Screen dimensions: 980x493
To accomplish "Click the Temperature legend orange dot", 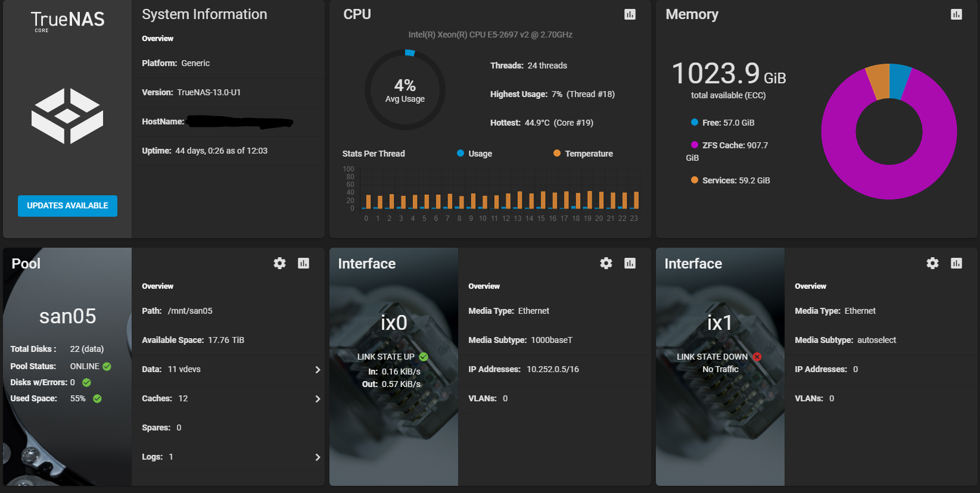I will coord(557,153).
